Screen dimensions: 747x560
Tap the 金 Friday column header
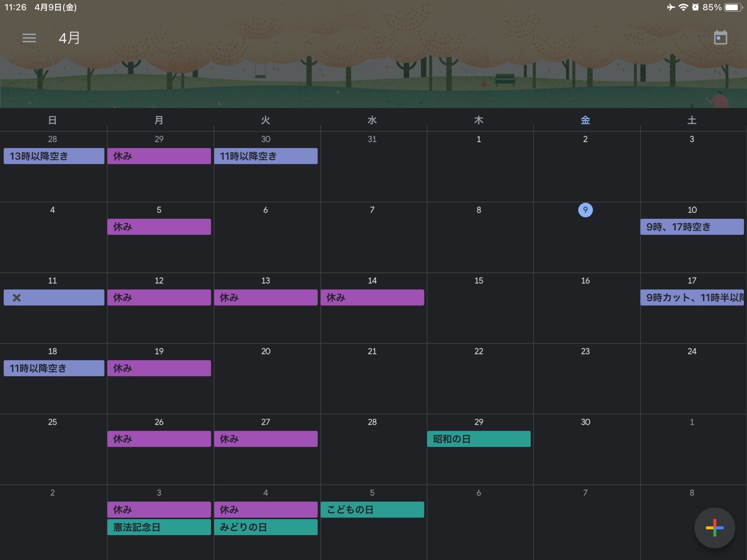pyautogui.click(x=585, y=120)
